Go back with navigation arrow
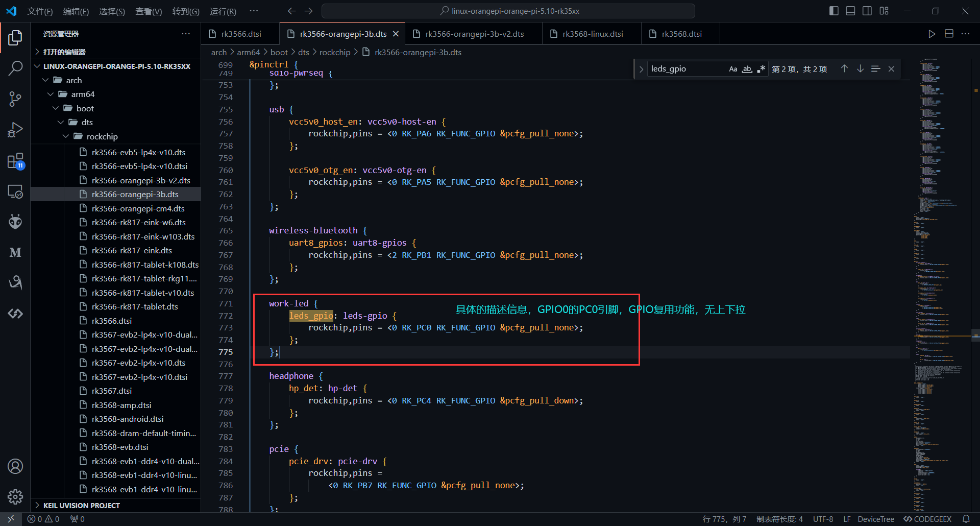The image size is (980, 526). pyautogui.click(x=291, y=11)
